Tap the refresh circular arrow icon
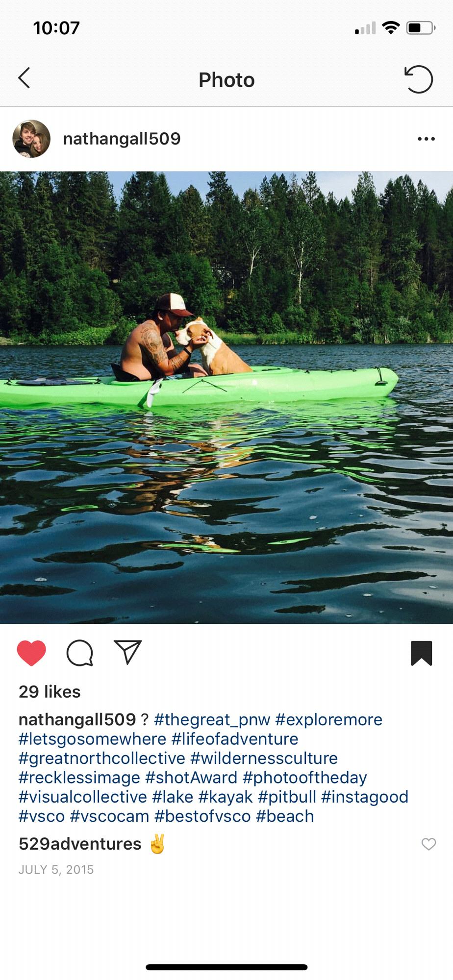 tap(419, 79)
